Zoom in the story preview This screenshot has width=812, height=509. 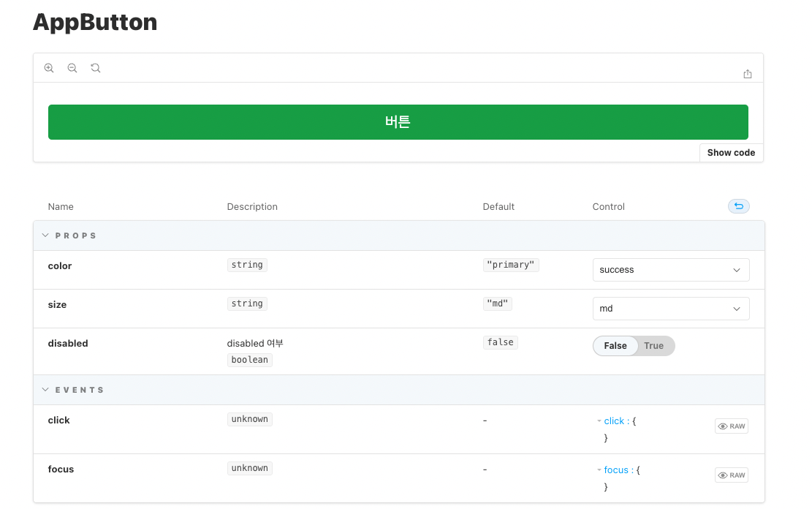coord(49,68)
